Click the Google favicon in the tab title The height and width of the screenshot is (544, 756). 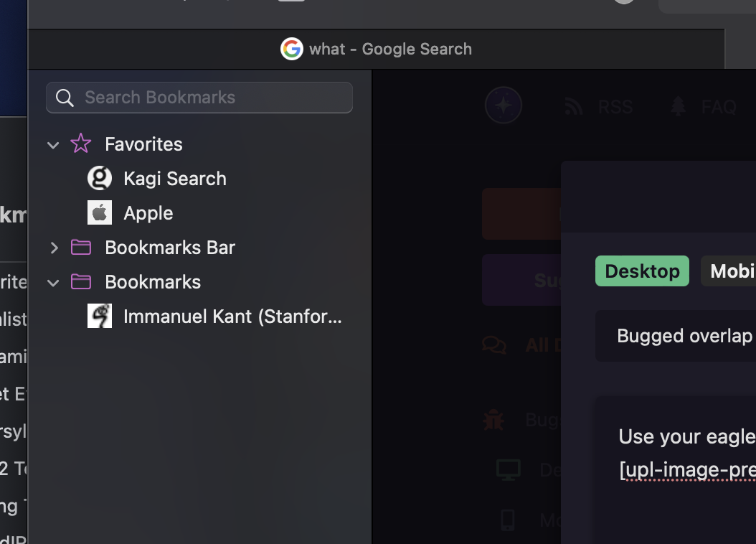[x=291, y=49]
